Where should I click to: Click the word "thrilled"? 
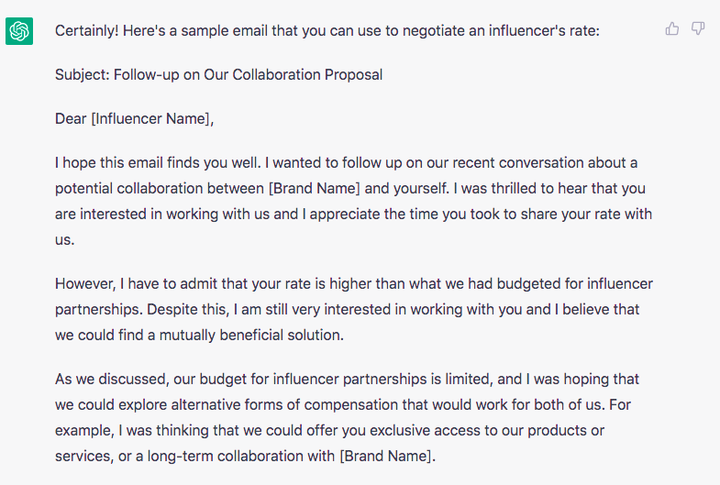[513, 188]
